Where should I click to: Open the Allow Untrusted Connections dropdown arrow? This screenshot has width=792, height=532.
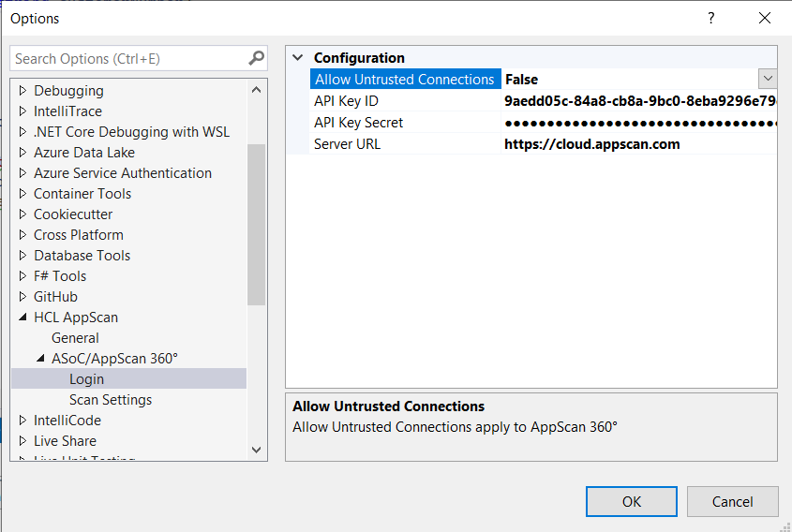coord(768,79)
